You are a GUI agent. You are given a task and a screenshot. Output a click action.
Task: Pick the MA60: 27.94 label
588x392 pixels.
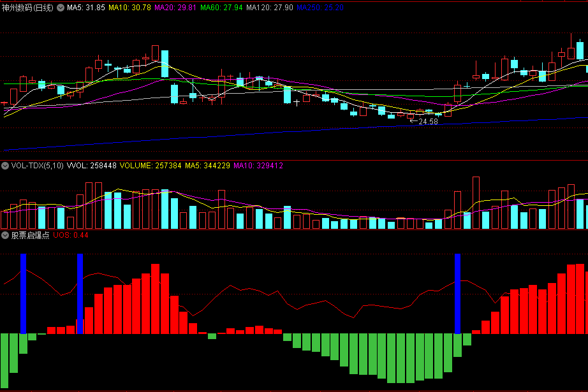click(x=221, y=8)
